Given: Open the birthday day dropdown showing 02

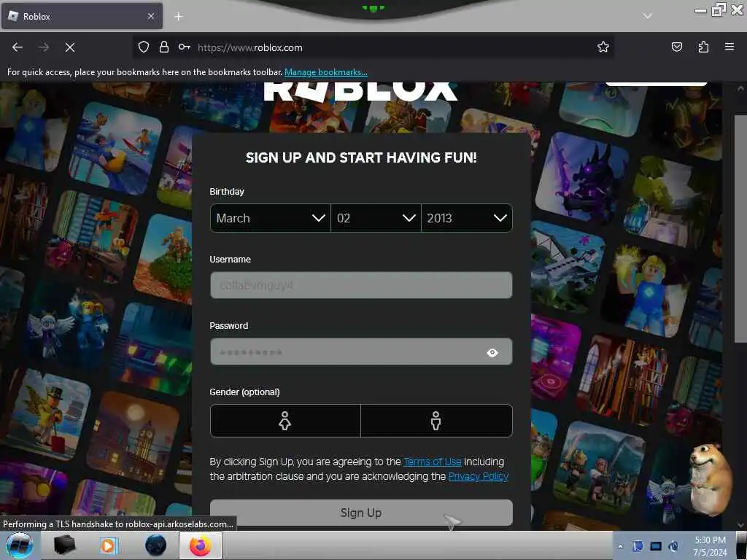Looking at the screenshot, I should [376, 218].
